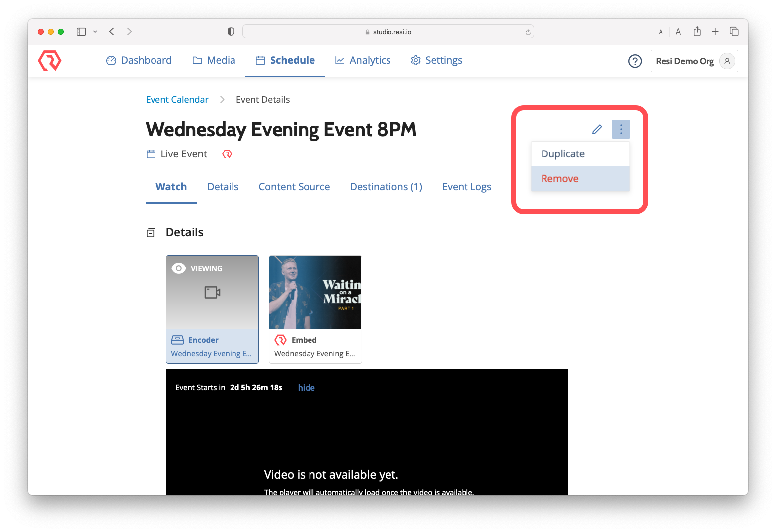The height and width of the screenshot is (532, 776).
Task: Click the shield icon in the address bar
Action: coord(231,31)
